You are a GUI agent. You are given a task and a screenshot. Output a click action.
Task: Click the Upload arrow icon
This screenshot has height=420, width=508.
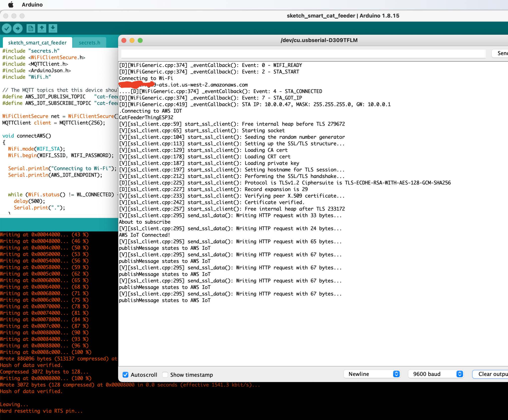click(x=18, y=28)
